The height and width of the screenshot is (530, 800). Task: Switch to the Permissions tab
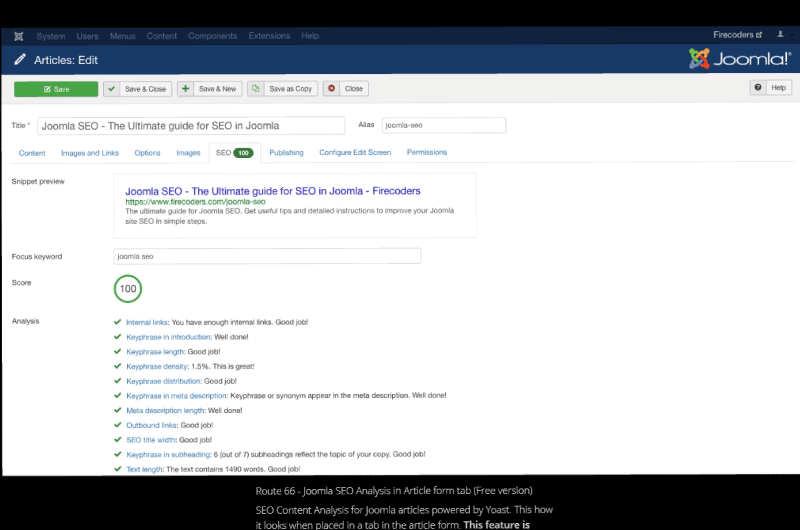click(x=427, y=153)
